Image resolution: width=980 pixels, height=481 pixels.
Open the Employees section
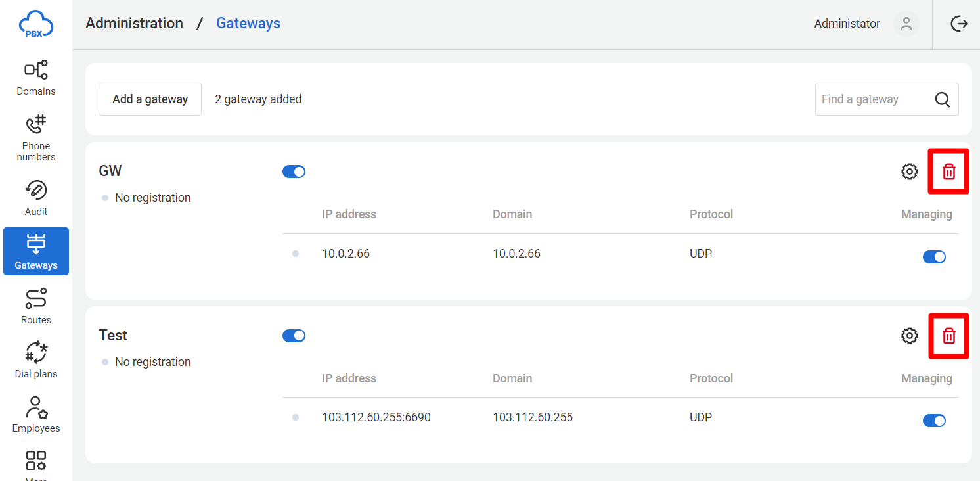36,415
